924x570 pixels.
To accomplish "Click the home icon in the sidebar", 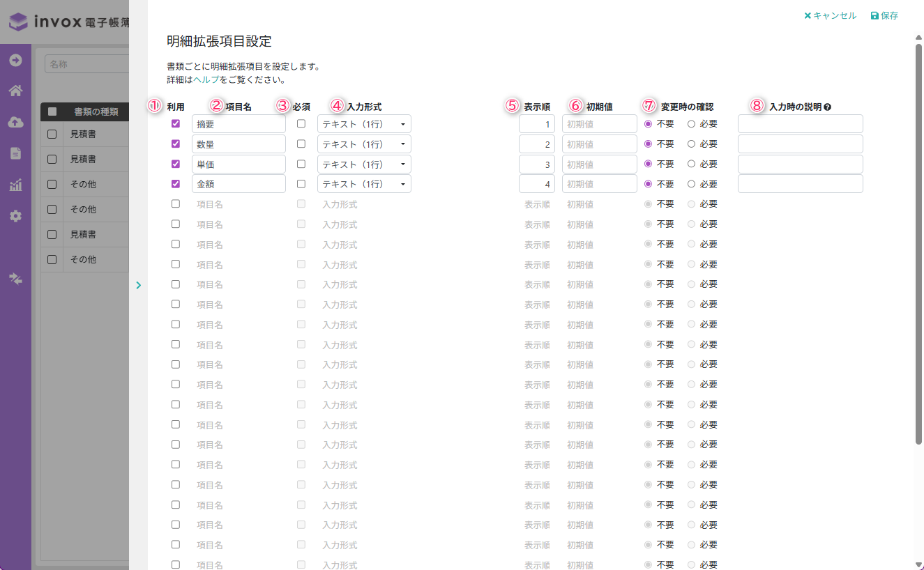I will click(x=15, y=91).
